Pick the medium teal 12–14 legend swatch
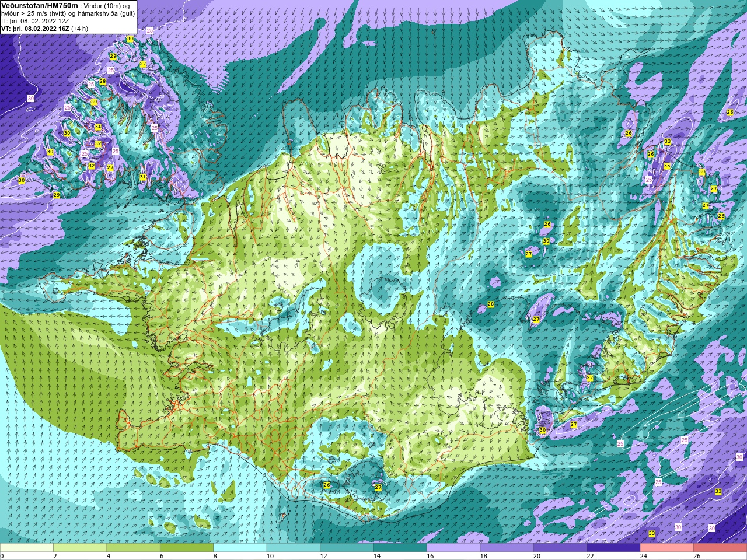 point(347,548)
